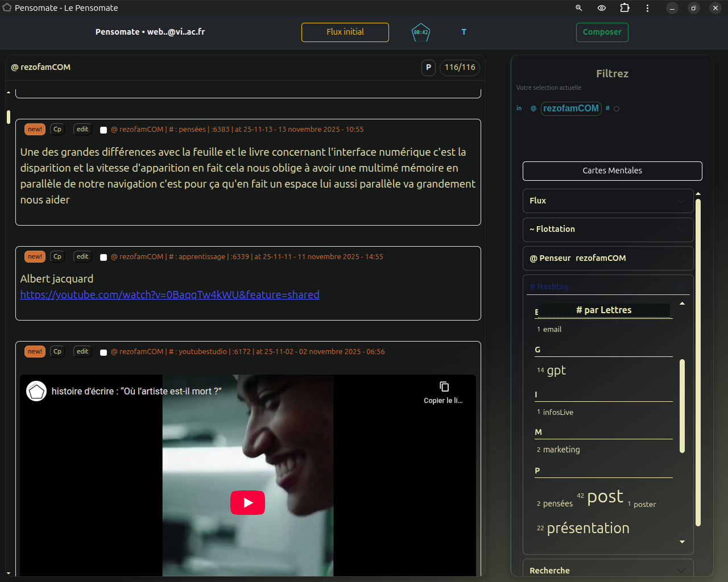Tick the checkbox on the apprentissage post
The image size is (728, 582).
coord(104,257)
